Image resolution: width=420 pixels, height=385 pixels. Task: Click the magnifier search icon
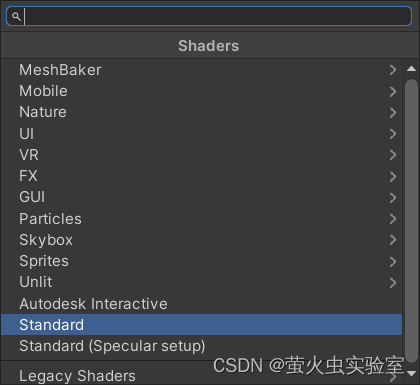tap(16, 16)
